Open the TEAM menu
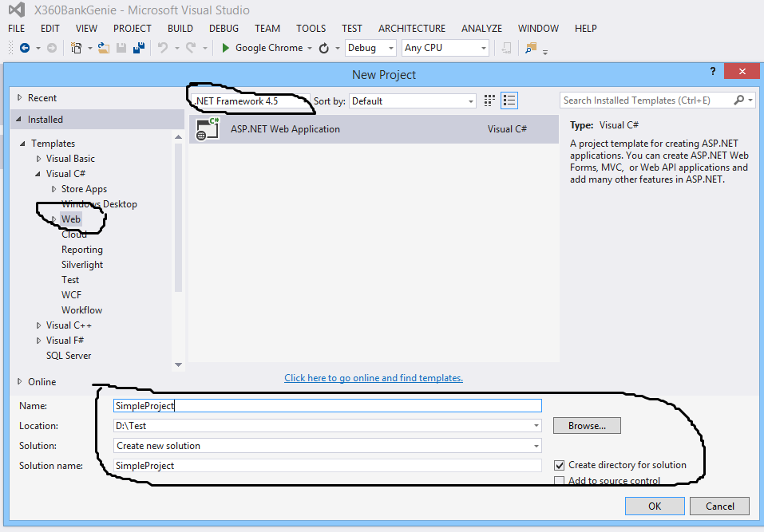Image resolution: width=764 pixels, height=532 pixels. click(267, 28)
